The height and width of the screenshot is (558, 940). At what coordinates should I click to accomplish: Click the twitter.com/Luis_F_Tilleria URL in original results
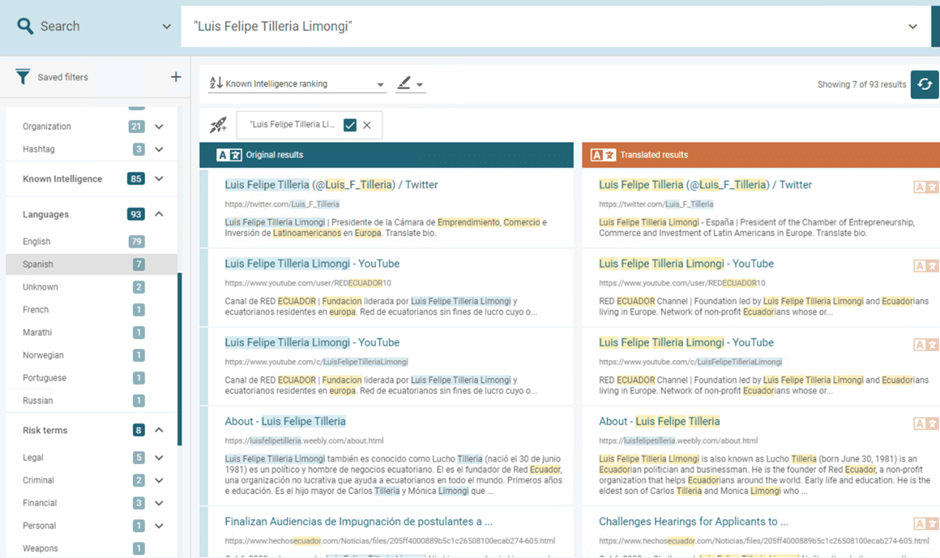click(282, 204)
